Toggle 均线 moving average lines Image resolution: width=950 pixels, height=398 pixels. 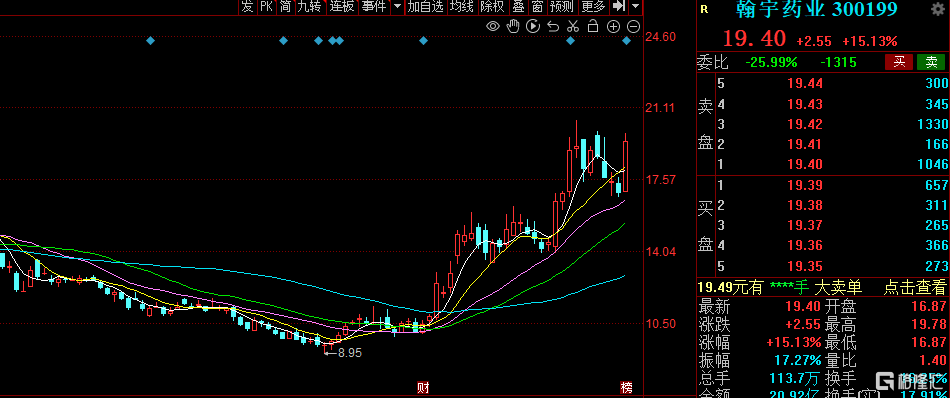tap(462, 7)
